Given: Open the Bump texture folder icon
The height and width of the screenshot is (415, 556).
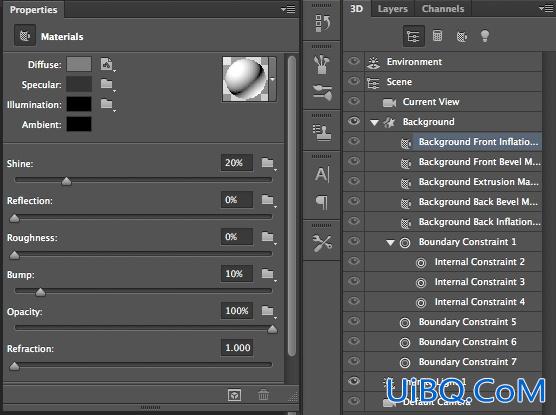Looking at the screenshot, I should click(x=268, y=274).
